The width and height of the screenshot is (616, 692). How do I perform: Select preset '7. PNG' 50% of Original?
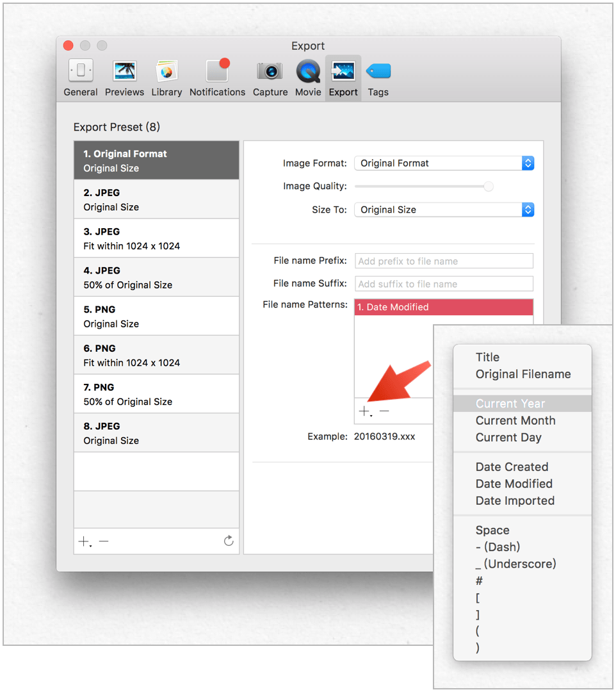click(x=156, y=393)
